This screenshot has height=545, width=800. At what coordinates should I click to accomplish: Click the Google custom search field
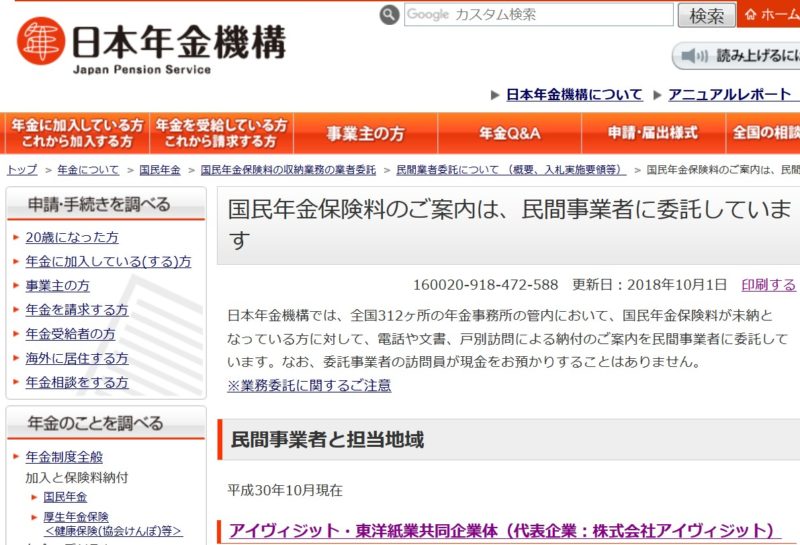click(x=539, y=14)
